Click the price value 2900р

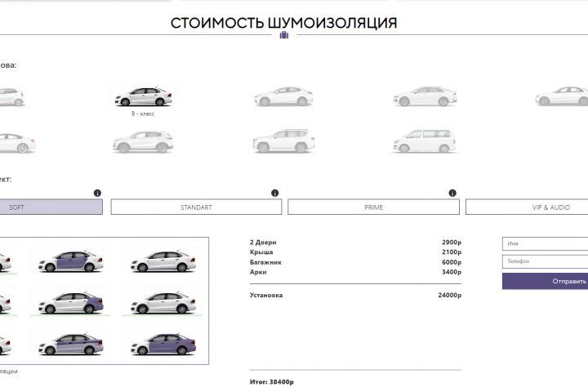[452, 243]
